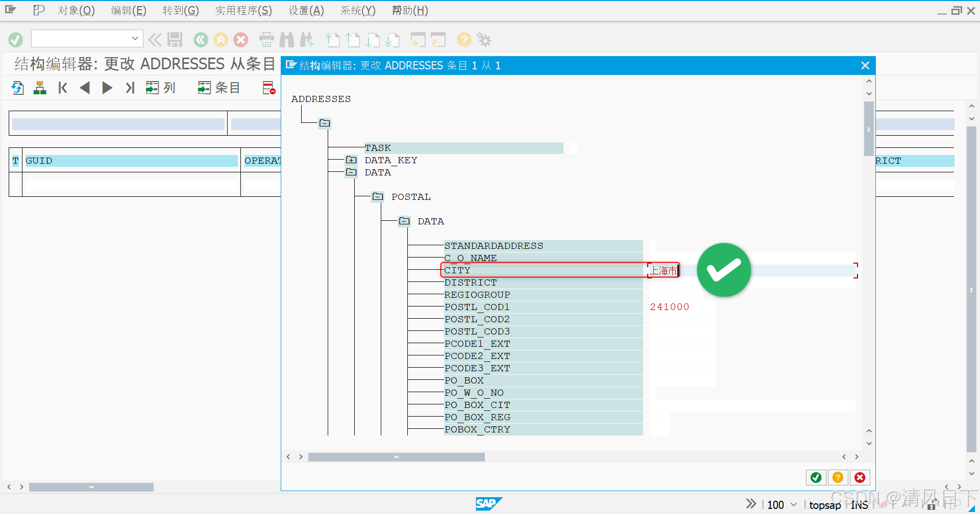980x514 pixels.
Task: Click the window menu icon at top-left
Action: pyautogui.click(x=11, y=10)
